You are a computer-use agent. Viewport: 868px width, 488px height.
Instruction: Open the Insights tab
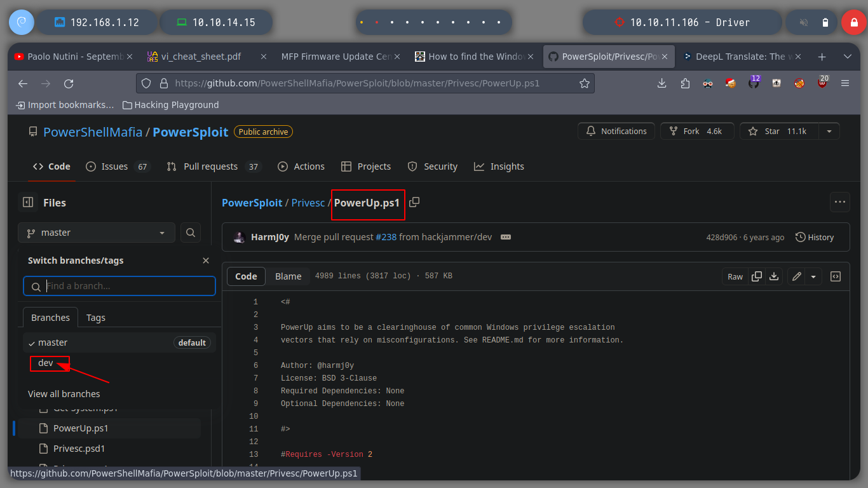point(499,166)
